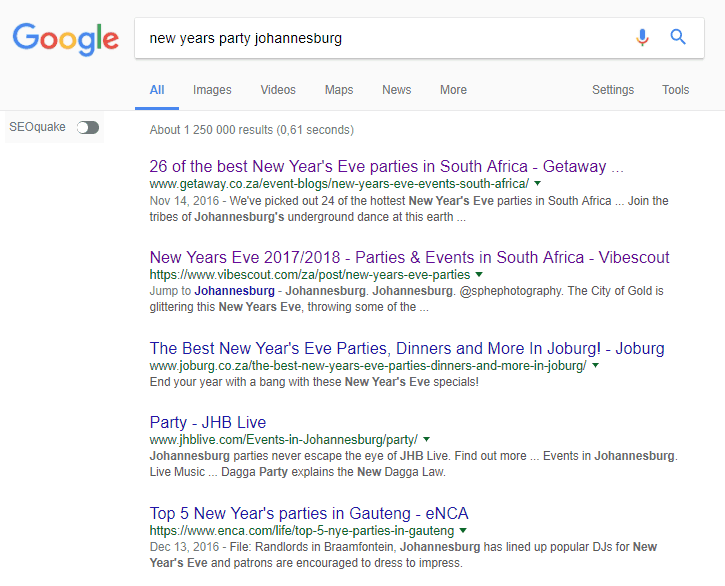This screenshot has height=586, width=725.
Task: Click the voice search microphone icon
Action: [642, 37]
